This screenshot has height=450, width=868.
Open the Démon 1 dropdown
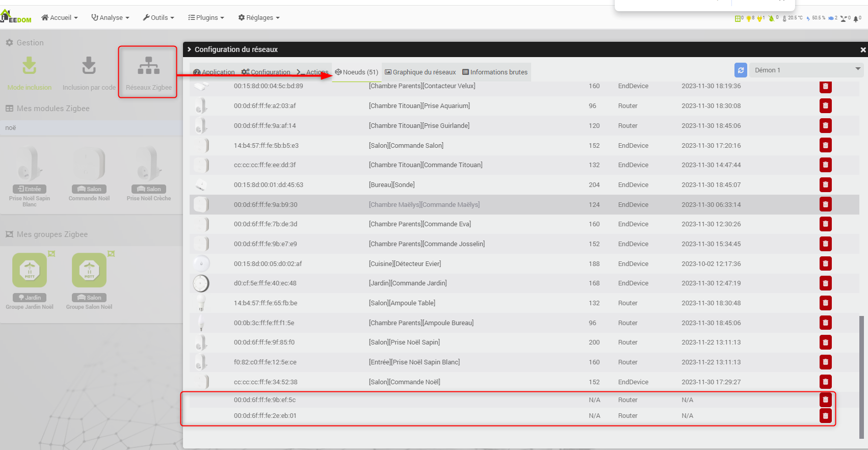pos(806,70)
